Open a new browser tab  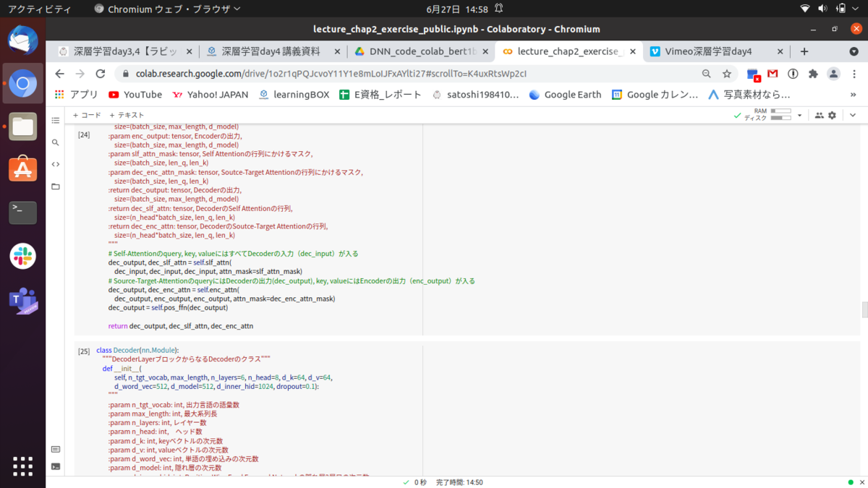804,51
